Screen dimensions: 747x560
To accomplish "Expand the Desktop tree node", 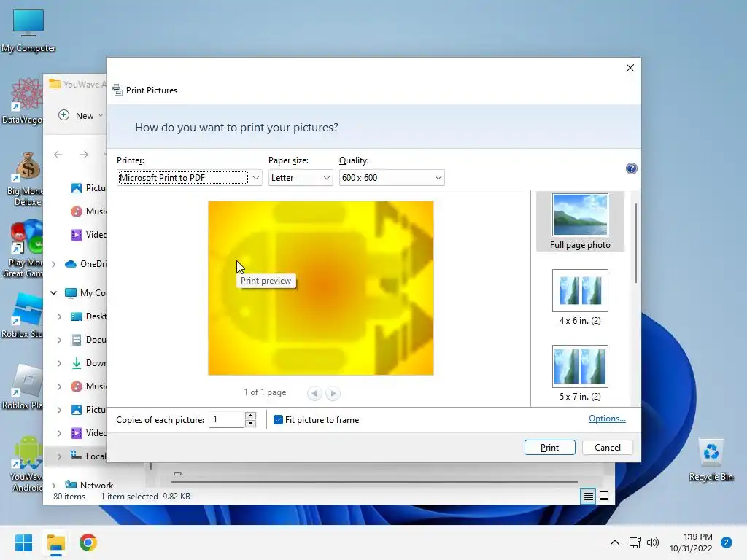I will coord(59,316).
